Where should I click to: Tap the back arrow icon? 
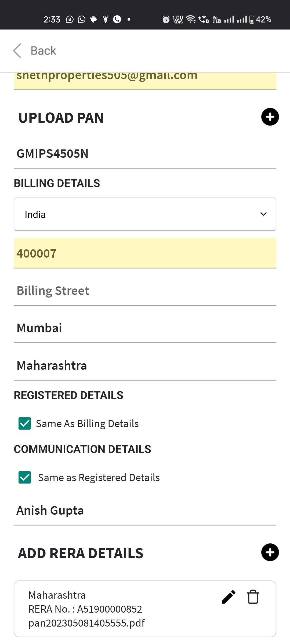pos(17,51)
